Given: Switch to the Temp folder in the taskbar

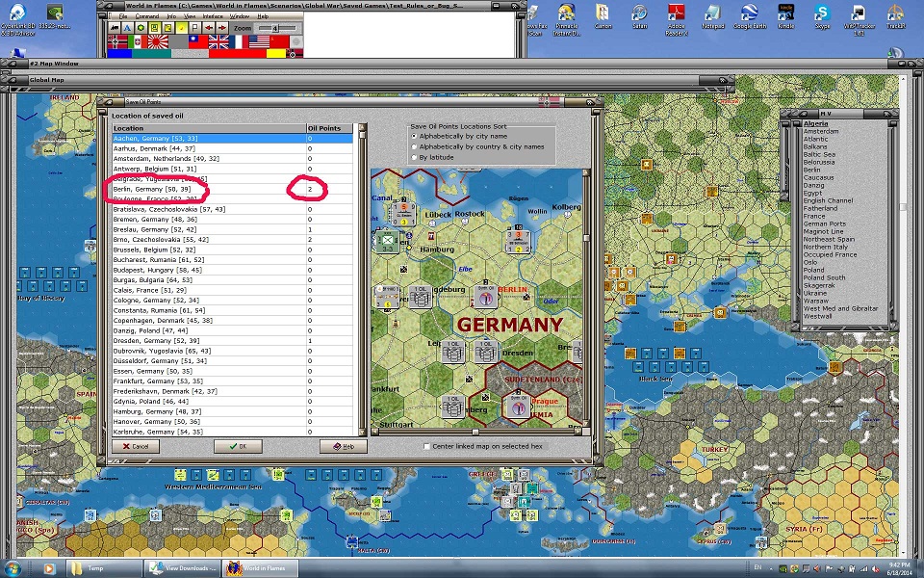Looking at the screenshot, I should pos(104,568).
